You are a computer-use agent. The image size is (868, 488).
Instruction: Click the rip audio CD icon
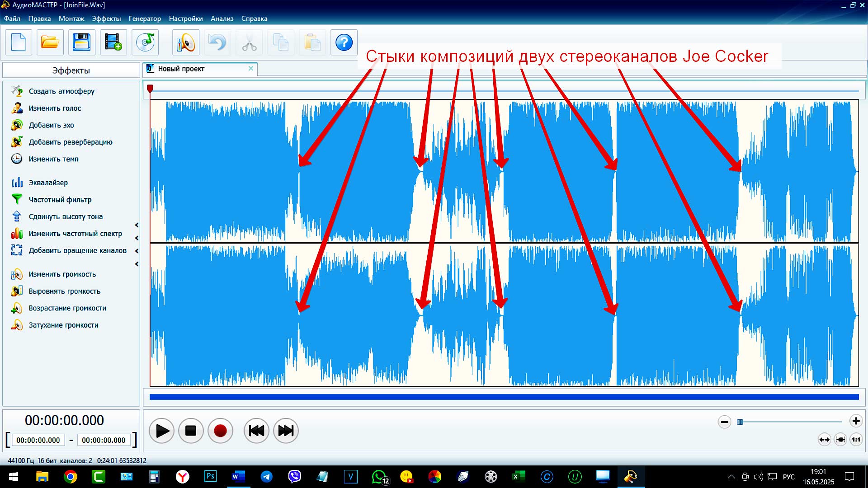(x=145, y=42)
